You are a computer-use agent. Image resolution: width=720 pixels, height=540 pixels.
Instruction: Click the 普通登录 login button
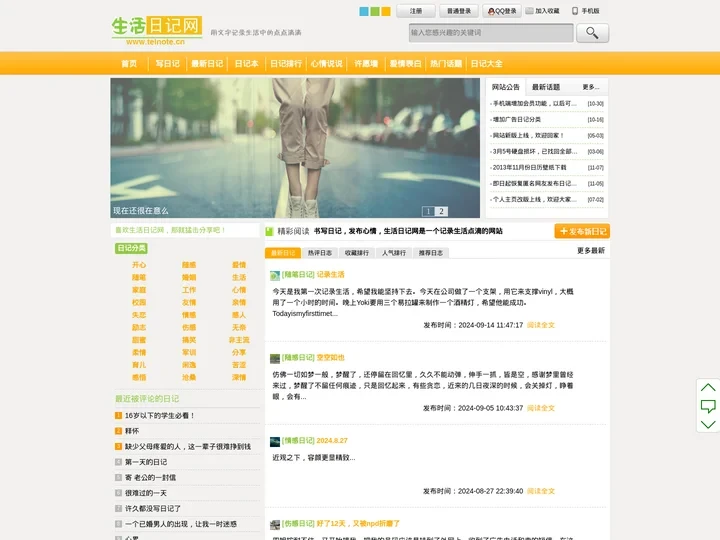coord(459,11)
